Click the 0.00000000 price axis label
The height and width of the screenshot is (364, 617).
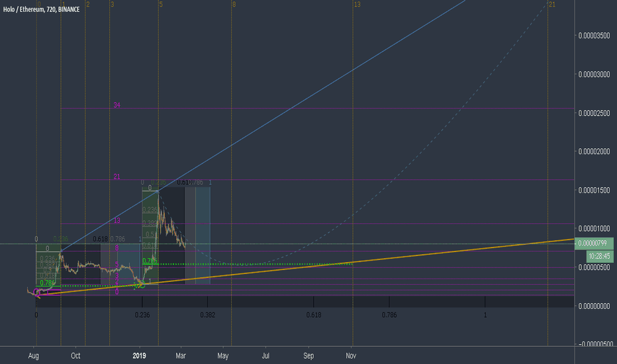pos(594,306)
